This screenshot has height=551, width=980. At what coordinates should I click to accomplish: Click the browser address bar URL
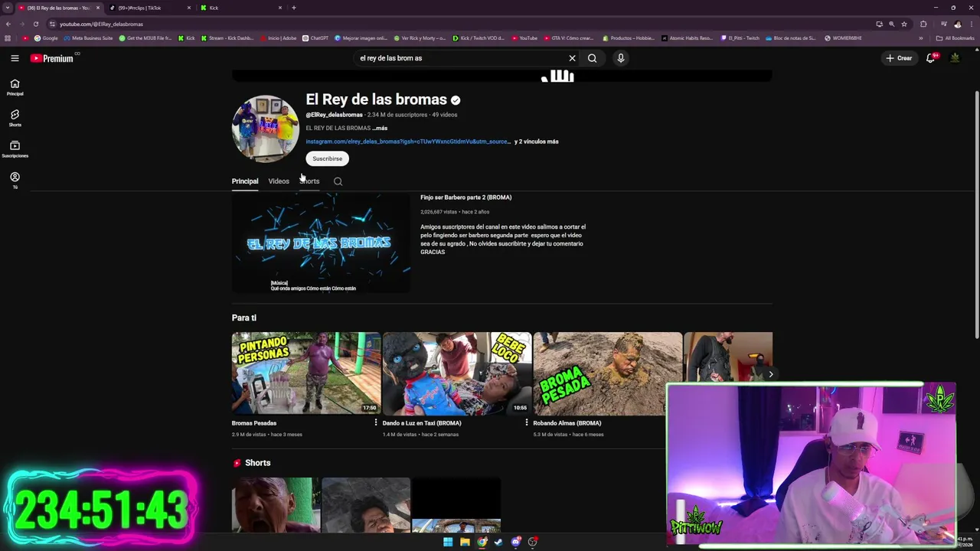click(x=101, y=24)
